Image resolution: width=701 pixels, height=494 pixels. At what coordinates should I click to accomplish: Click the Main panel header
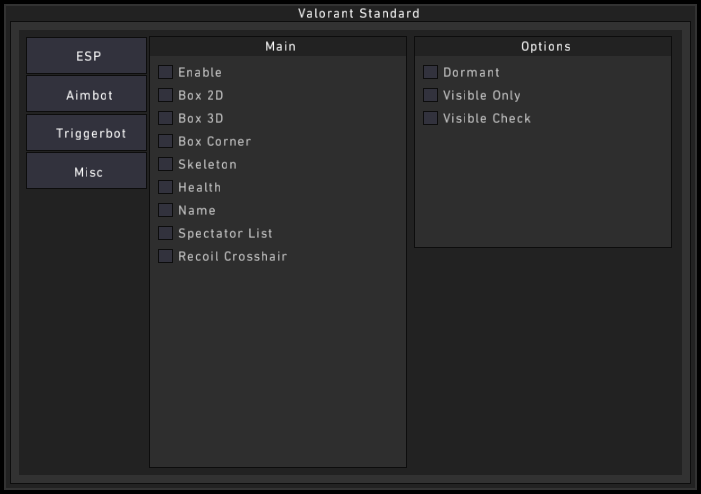point(278,46)
